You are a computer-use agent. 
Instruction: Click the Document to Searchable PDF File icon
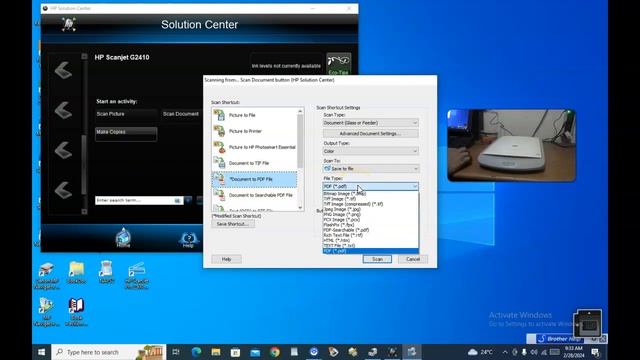pos(219,195)
